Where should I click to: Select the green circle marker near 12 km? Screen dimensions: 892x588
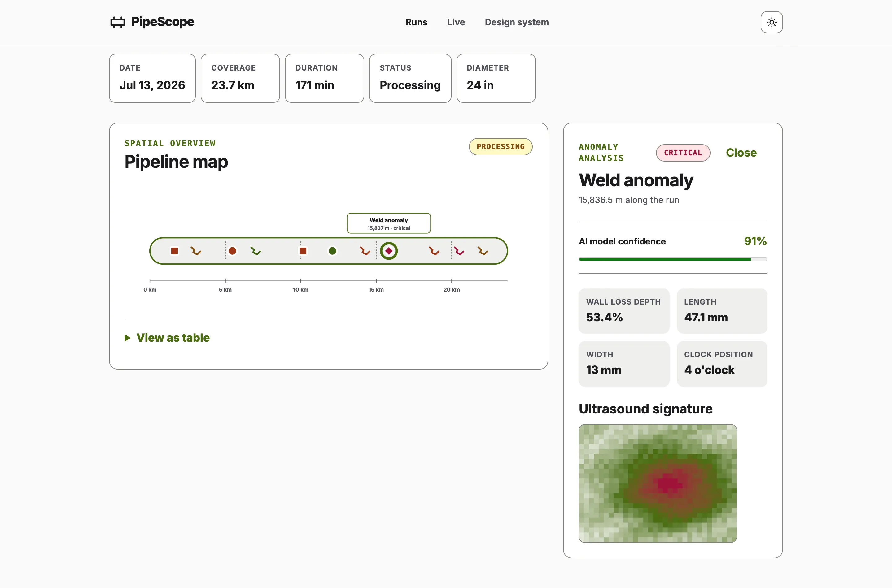[332, 251]
